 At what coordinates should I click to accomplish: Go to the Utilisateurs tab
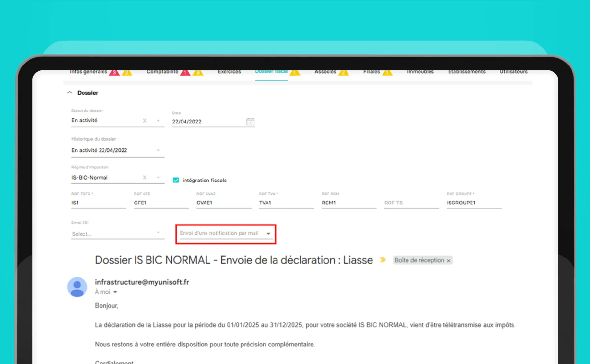(513, 72)
